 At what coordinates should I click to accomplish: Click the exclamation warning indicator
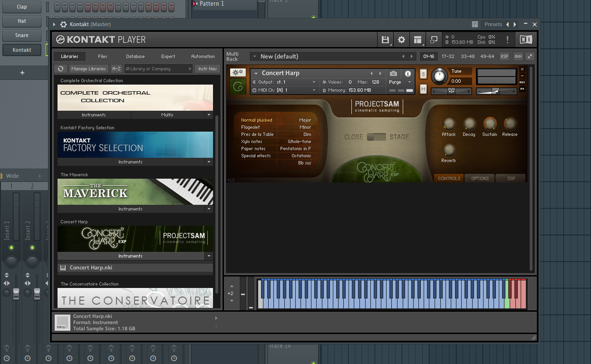(x=507, y=40)
